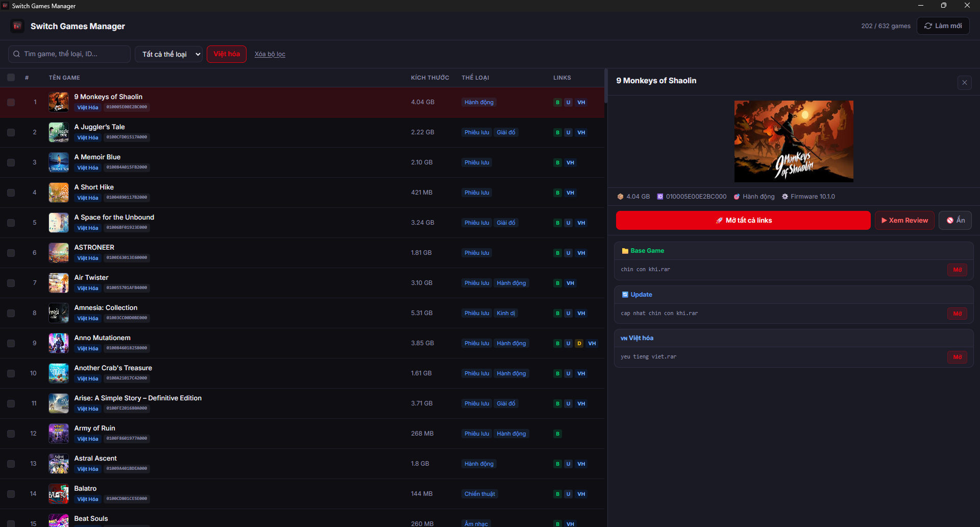This screenshot has height=527, width=980.
Task: Click the game icon of Anno Mutationem
Action: point(59,343)
